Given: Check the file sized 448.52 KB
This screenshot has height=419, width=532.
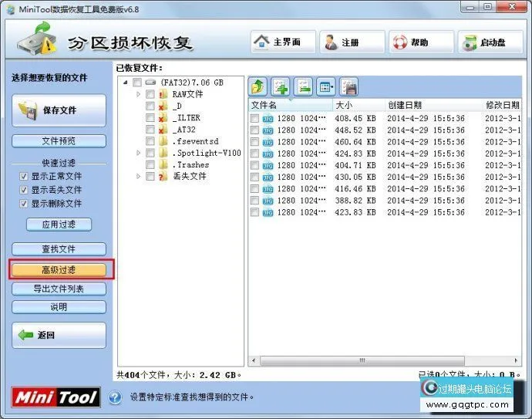Looking at the screenshot, I should [254, 130].
